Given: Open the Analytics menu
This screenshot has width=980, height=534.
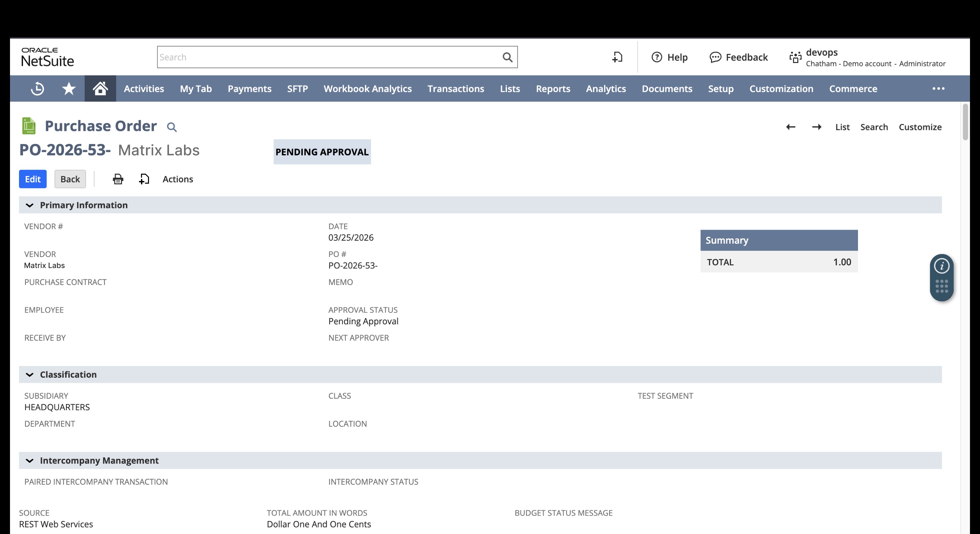Looking at the screenshot, I should point(606,89).
